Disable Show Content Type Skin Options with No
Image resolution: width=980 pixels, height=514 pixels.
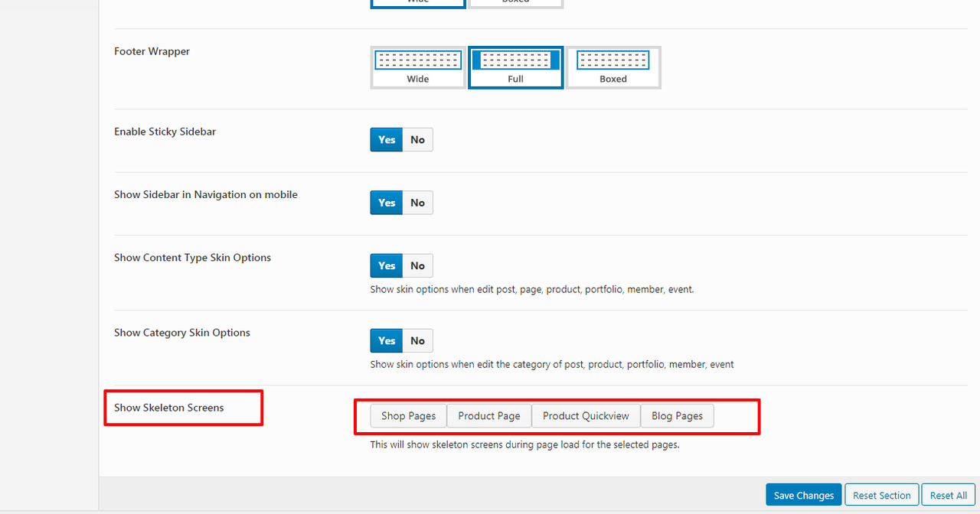coord(417,265)
